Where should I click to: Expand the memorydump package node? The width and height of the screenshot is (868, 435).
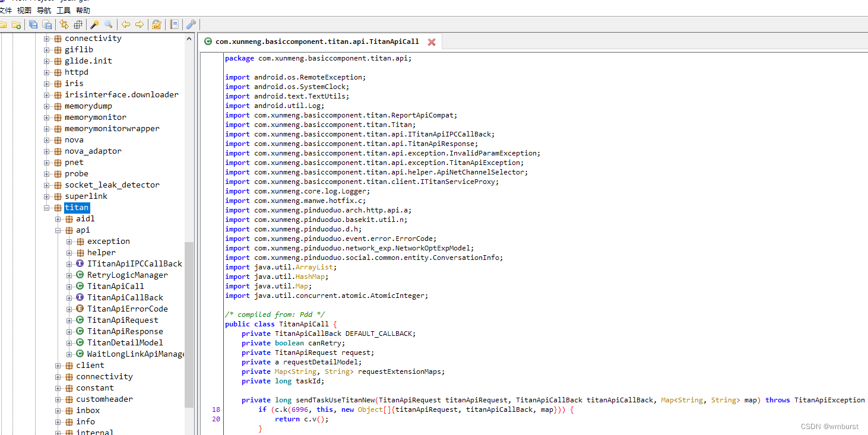tap(47, 106)
